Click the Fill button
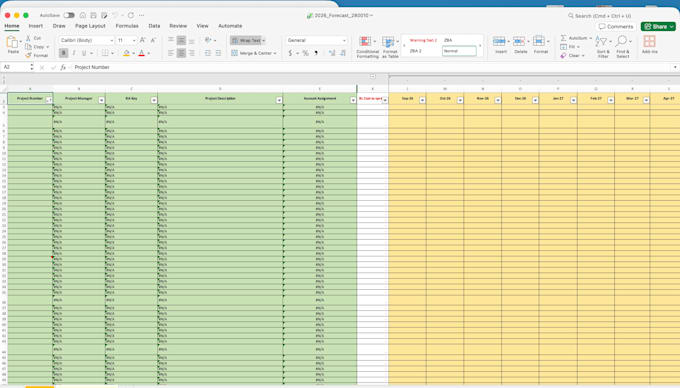This screenshot has height=388, width=680. (569, 47)
